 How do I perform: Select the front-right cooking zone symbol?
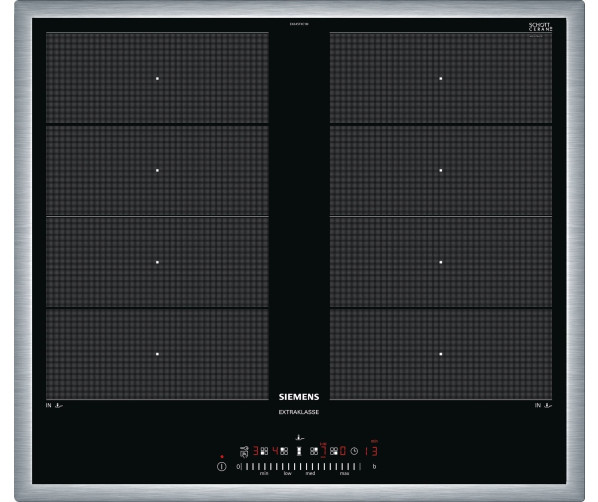(334, 451)
